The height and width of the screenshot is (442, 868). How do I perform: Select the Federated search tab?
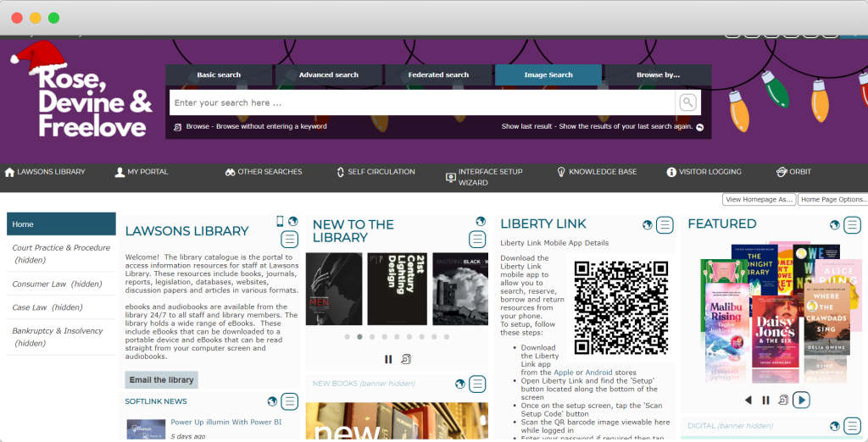click(x=438, y=75)
